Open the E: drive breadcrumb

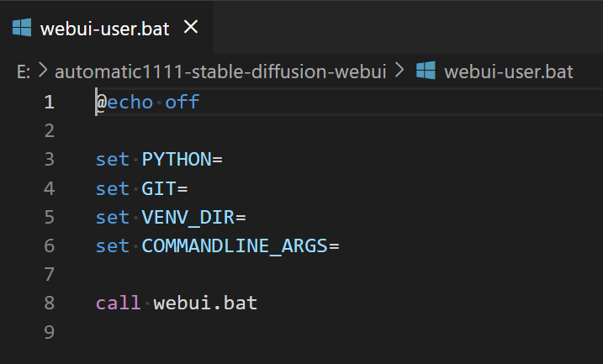(x=24, y=72)
